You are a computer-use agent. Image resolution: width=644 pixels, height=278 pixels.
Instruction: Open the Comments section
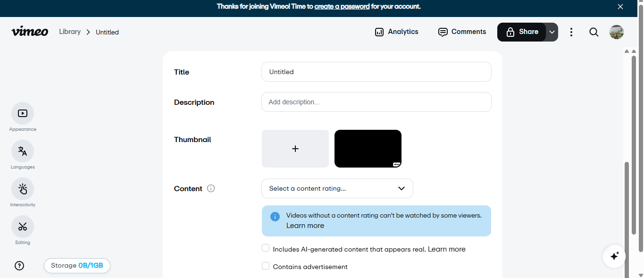[462, 32]
